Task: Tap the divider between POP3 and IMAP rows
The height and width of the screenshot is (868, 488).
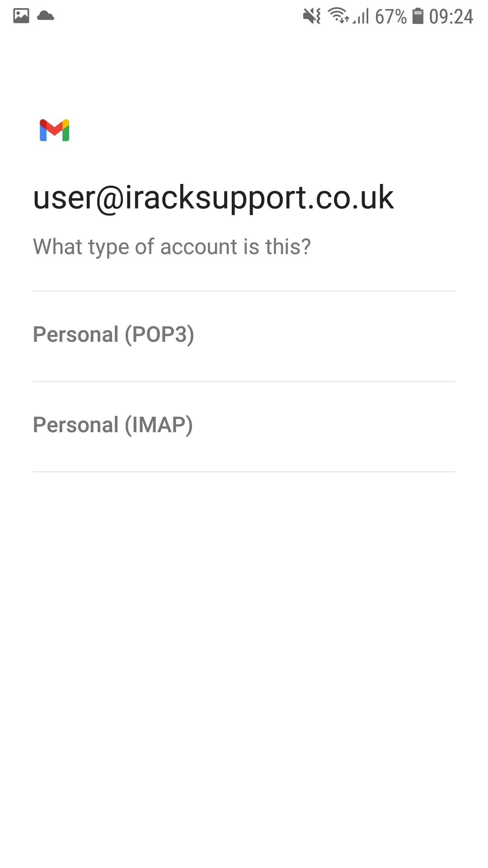Action: pos(244,381)
